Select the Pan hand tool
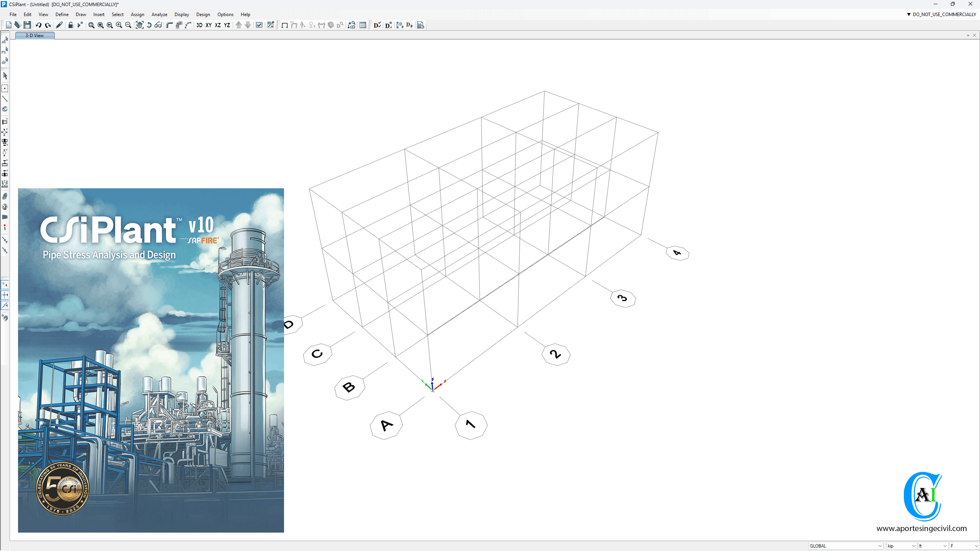Viewport: 980px width, 551px height. [139, 25]
